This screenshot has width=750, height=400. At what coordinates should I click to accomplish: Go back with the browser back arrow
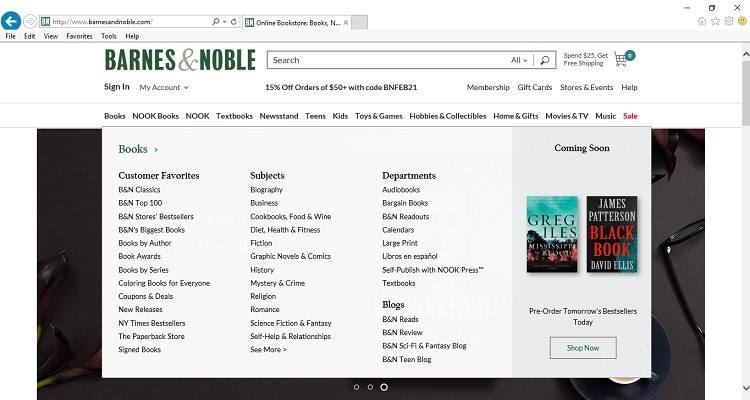pyautogui.click(x=11, y=21)
